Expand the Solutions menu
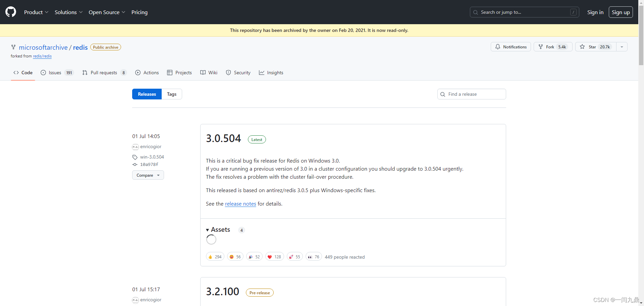This screenshot has width=644, height=306. pos(68,12)
